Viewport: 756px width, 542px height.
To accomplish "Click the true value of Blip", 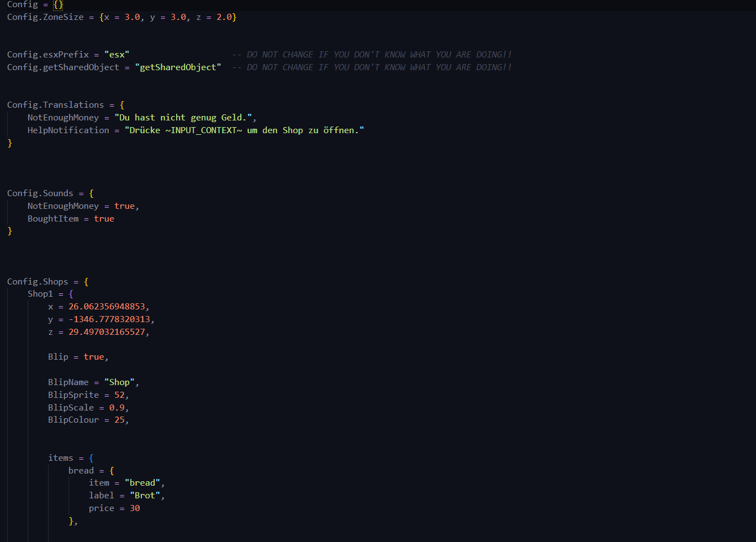I will pos(94,357).
